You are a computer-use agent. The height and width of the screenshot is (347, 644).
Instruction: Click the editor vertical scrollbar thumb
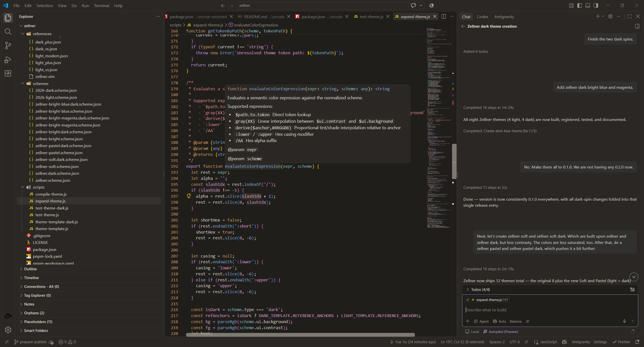tap(454, 161)
